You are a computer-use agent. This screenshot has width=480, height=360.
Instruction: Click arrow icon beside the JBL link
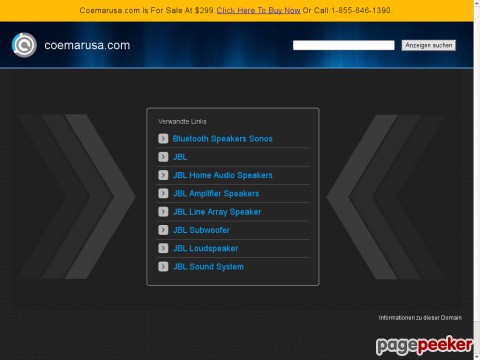[163, 157]
